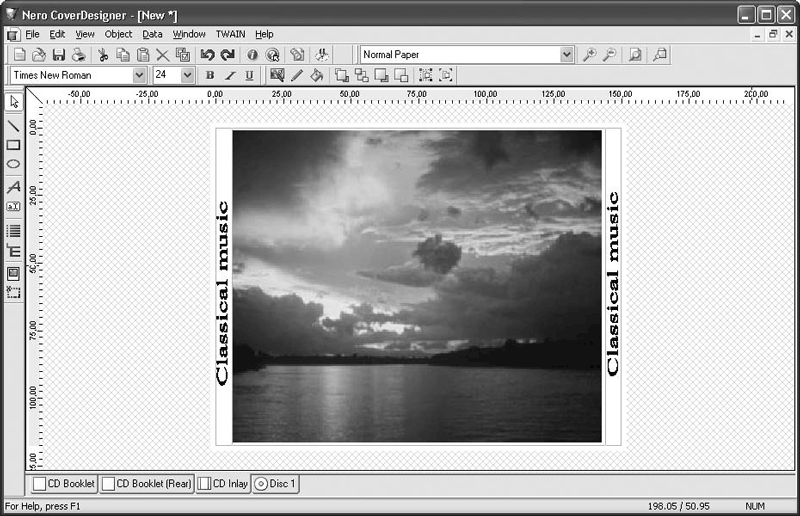Toggle bold formatting
This screenshot has width=800, height=516.
point(210,75)
